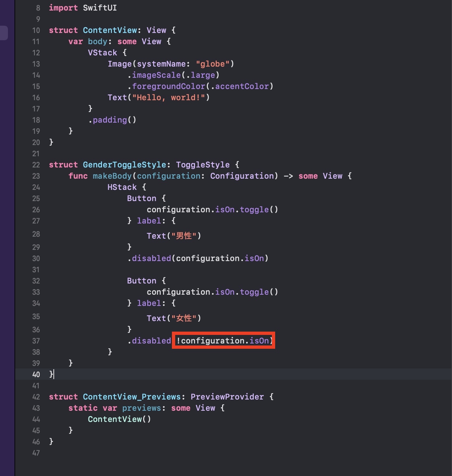Click the "ToggleStyle" protocol name
This screenshot has width=452, height=476.
coord(203,165)
